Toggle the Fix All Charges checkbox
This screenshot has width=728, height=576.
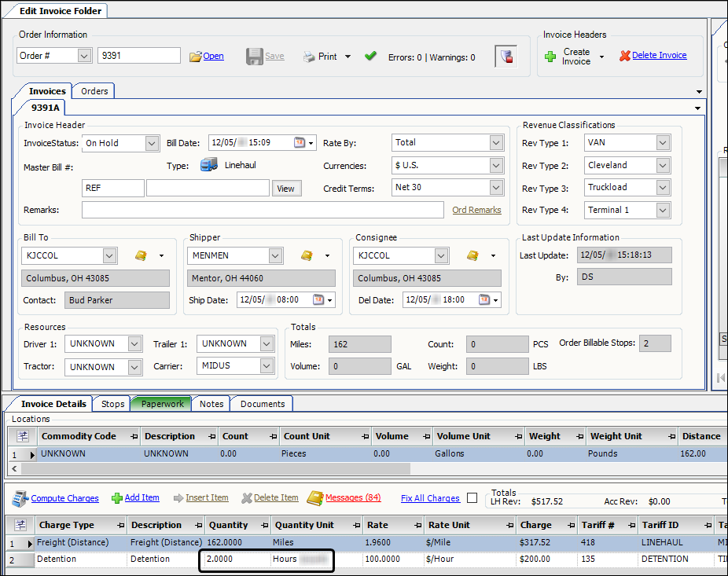[x=472, y=497]
